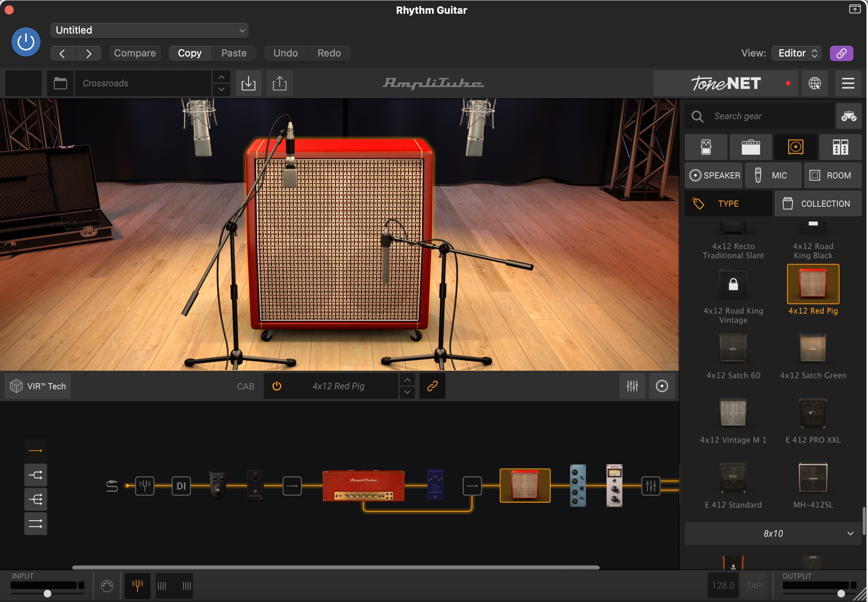Collapse the 8x10 cabinet section
868x602 pixels.
click(x=773, y=534)
